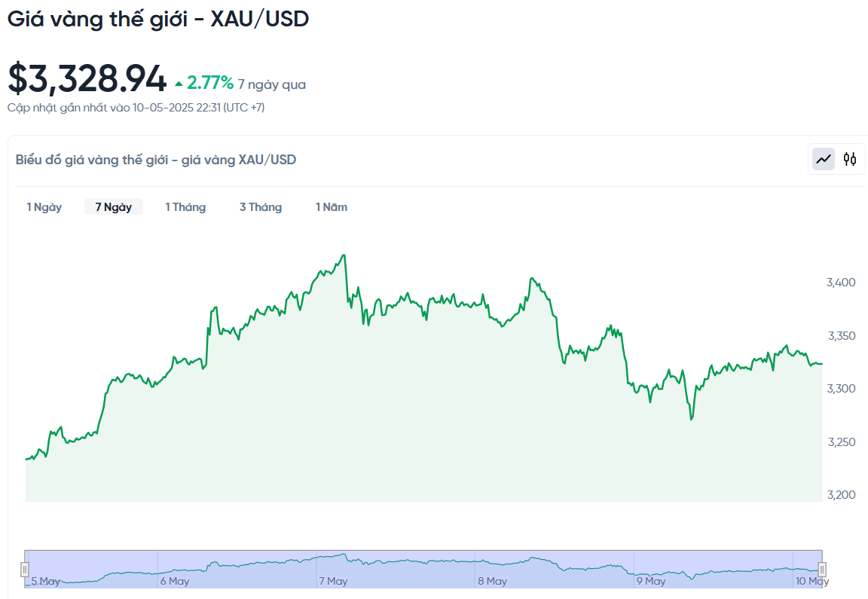Click the green up-arrow trend indicator
868x599 pixels.
(179, 84)
